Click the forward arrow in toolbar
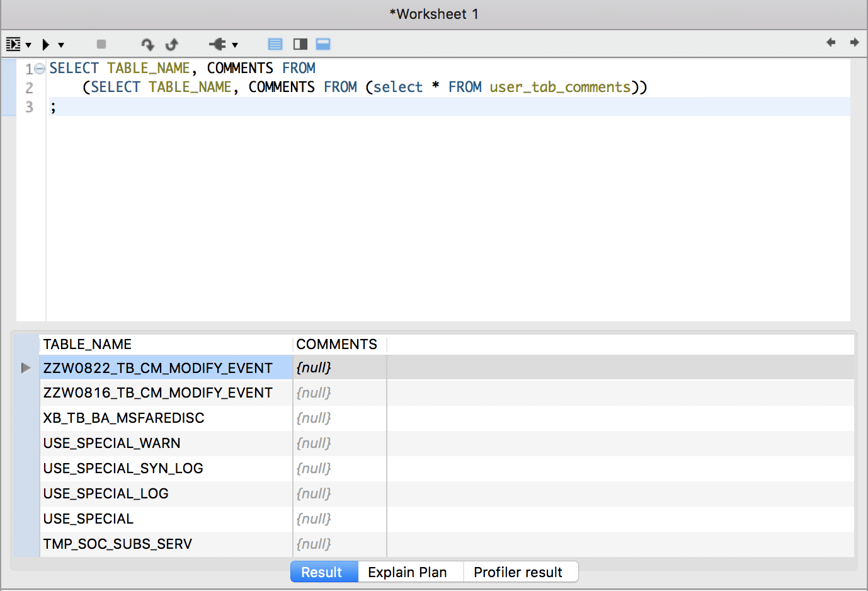 [854, 42]
